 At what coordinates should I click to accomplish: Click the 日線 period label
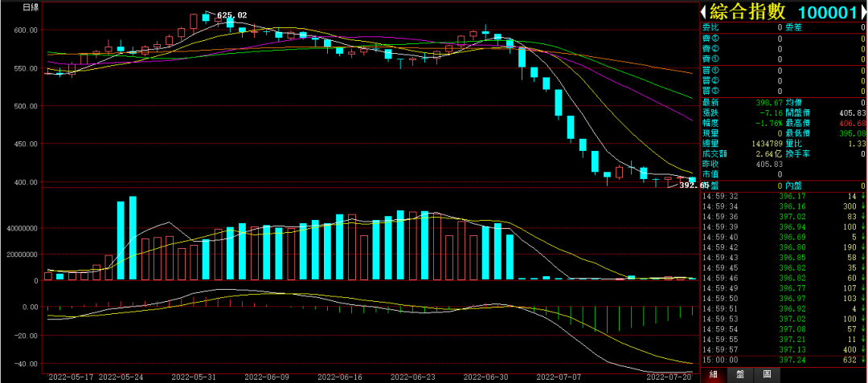31,7
